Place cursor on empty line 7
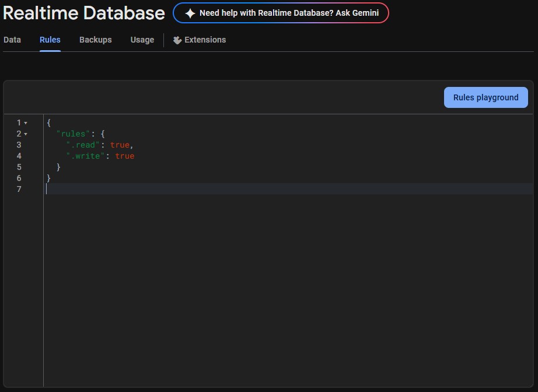 (289, 189)
